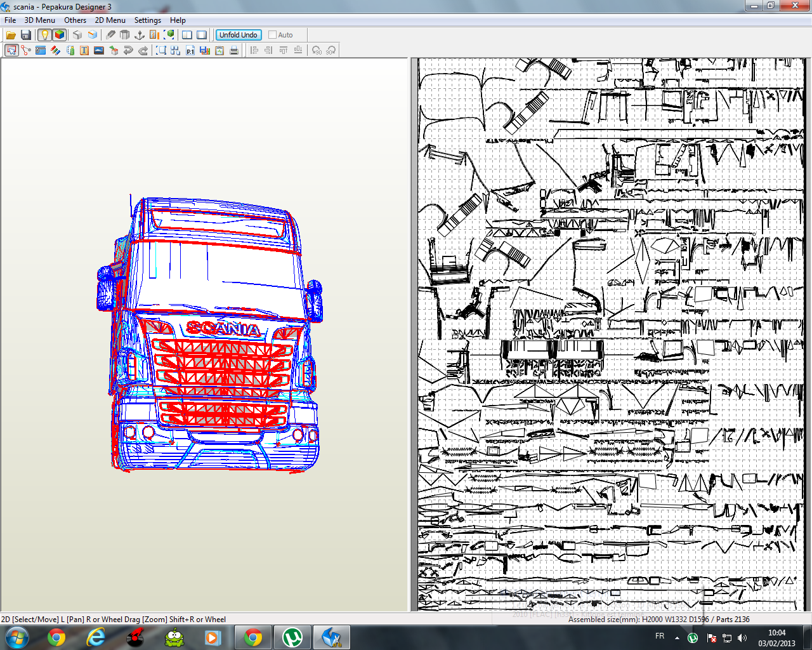Screen dimensions: 812x650
Task: Click the blue and orange cube icon
Action: (93, 35)
